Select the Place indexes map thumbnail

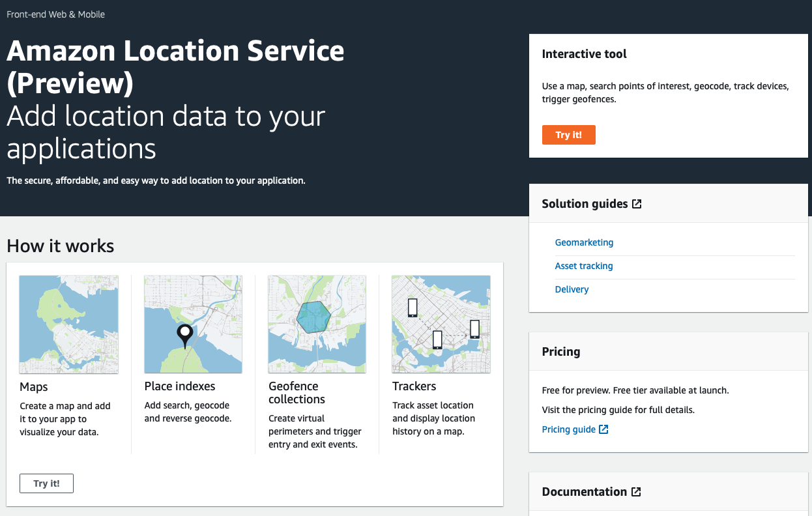click(x=193, y=324)
